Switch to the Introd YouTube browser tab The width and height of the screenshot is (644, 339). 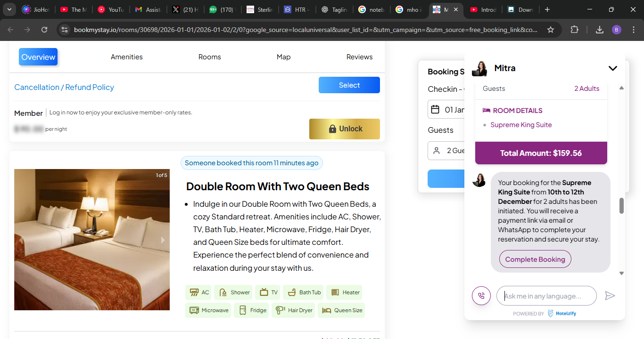tap(482, 9)
